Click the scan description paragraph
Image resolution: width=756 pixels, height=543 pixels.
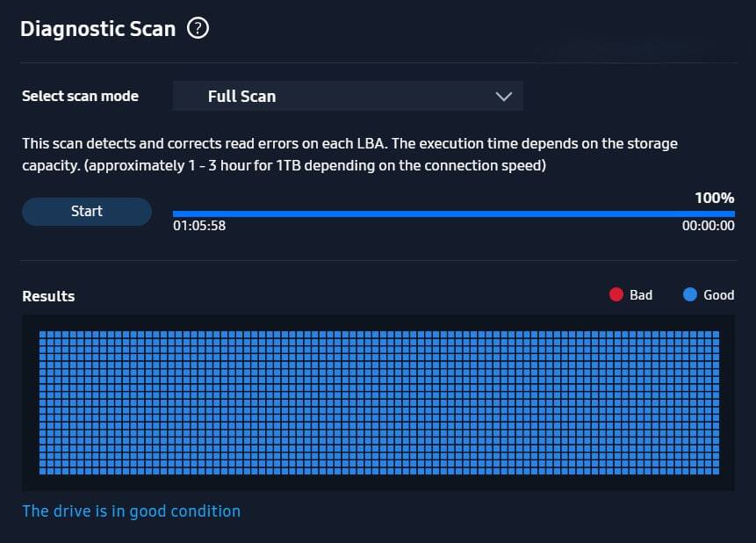(x=349, y=155)
